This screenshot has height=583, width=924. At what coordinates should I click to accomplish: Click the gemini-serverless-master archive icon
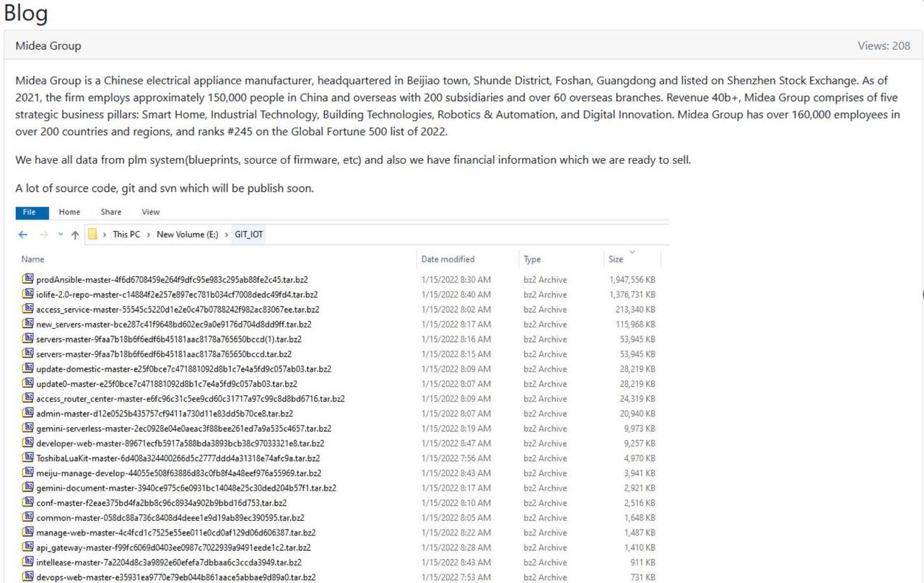point(28,429)
